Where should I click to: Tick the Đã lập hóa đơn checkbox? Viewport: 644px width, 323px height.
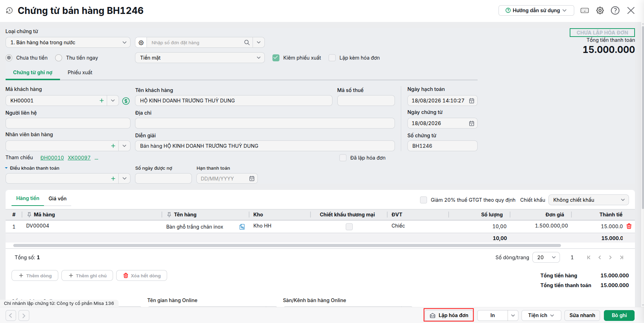(x=343, y=158)
